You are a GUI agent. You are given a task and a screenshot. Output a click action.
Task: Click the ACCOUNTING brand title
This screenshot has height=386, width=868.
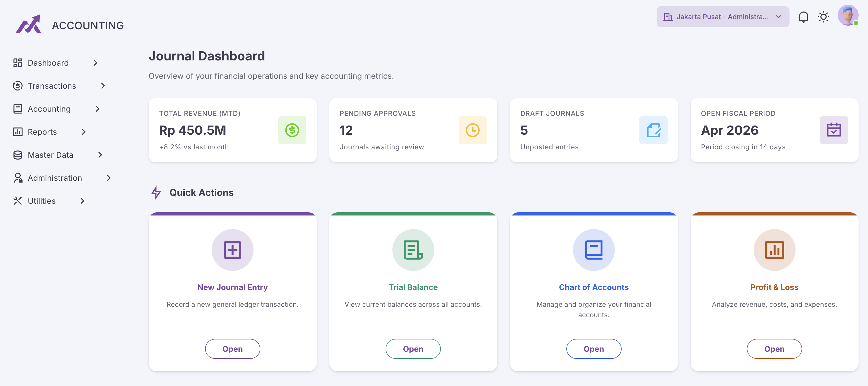tap(88, 26)
